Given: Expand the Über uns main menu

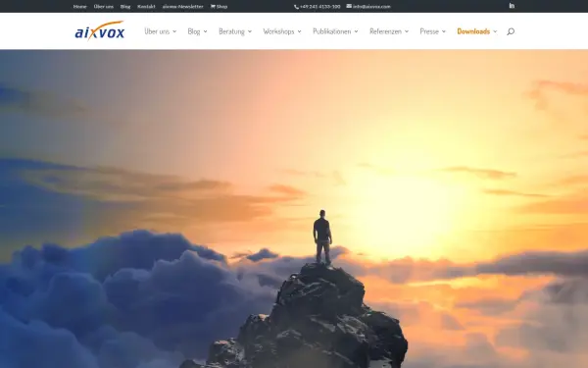Looking at the screenshot, I should tap(161, 31).
